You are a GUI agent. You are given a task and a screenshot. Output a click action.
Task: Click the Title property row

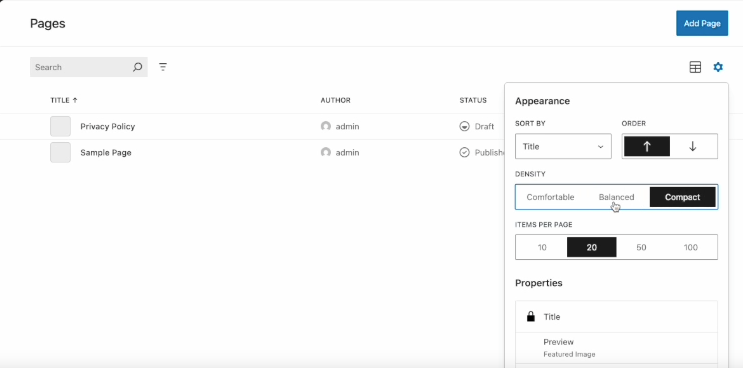pos(616,317)
